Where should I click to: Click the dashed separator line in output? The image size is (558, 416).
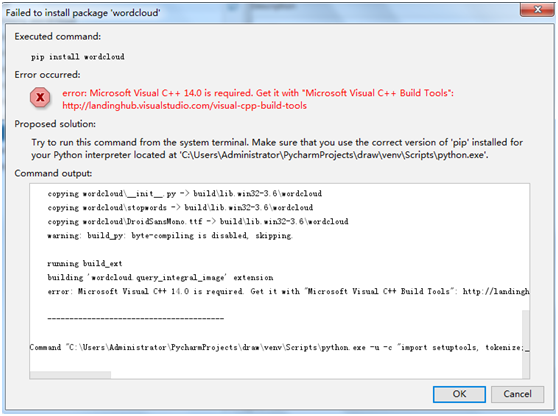[136, 318]
